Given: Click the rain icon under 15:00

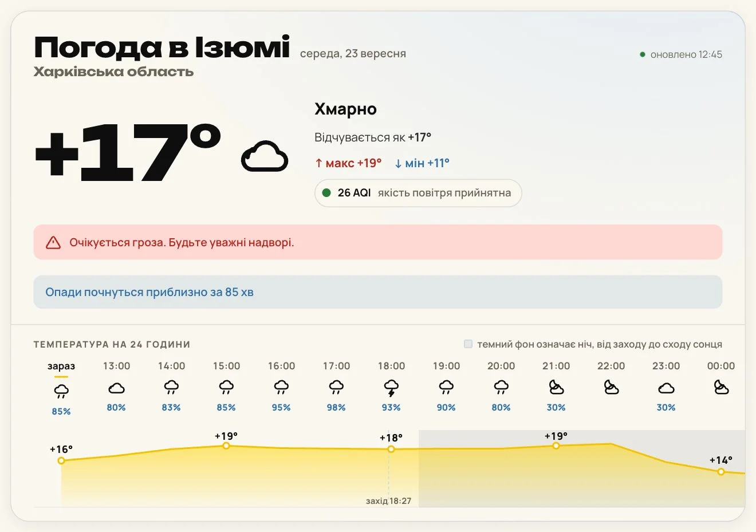Looking at the screenshot, I should [x=226, y=388].
